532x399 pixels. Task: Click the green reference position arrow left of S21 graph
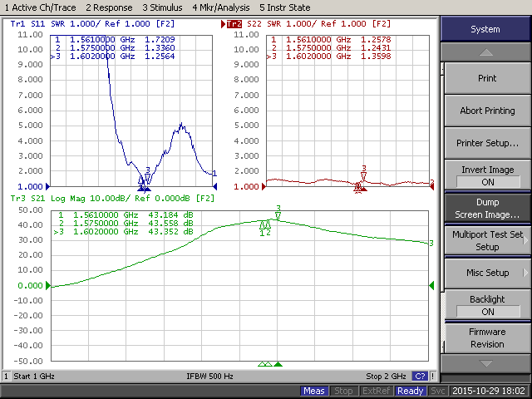(x=48, y=285)
